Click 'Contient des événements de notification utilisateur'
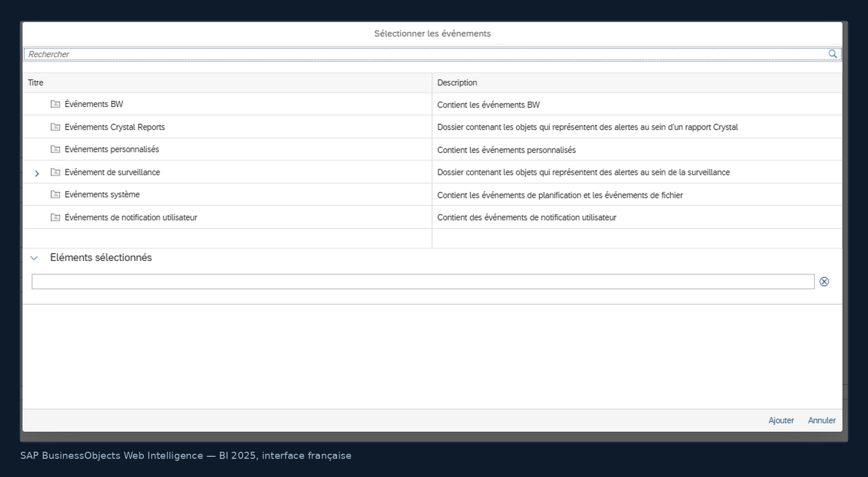 click(526, 218)
